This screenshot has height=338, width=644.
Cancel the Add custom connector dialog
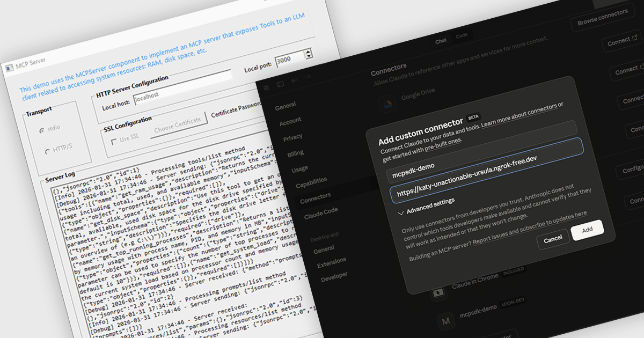[553, 238]
